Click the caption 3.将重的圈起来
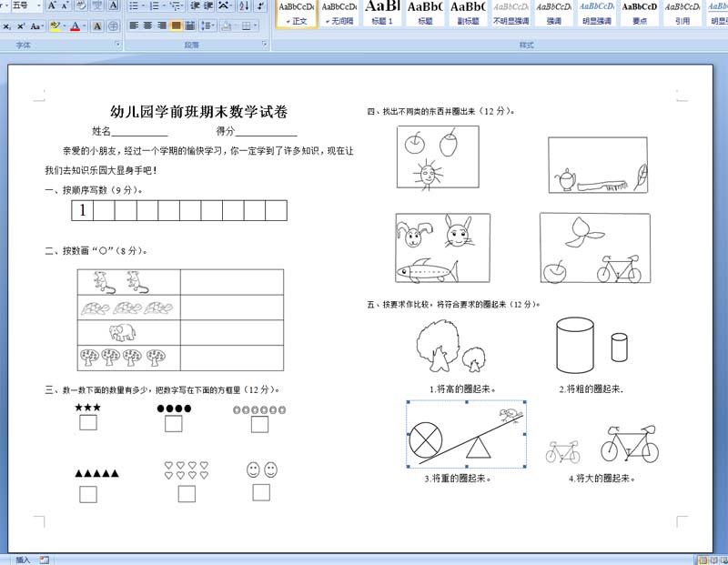 coord(458,479)
